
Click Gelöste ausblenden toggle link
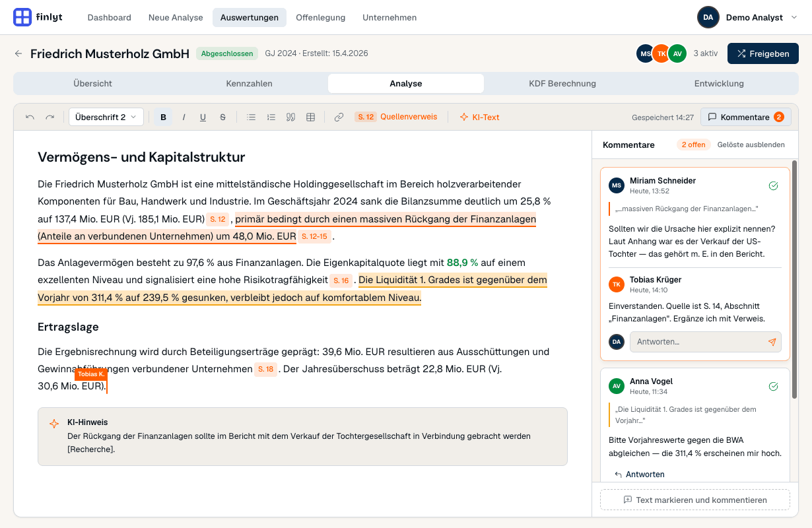click(x=751, y=145)
